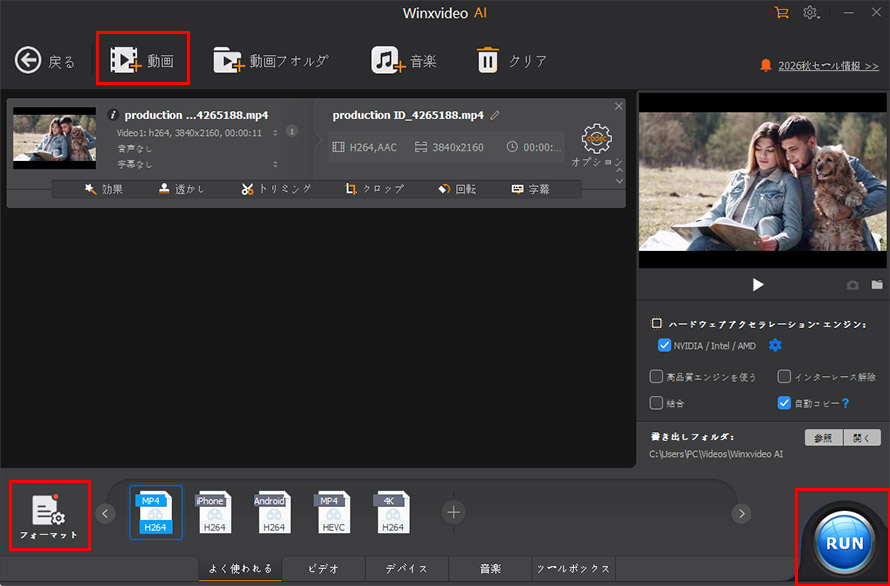
Task: Open the フォーマット settings icon
Action: (x=49, y=510)
